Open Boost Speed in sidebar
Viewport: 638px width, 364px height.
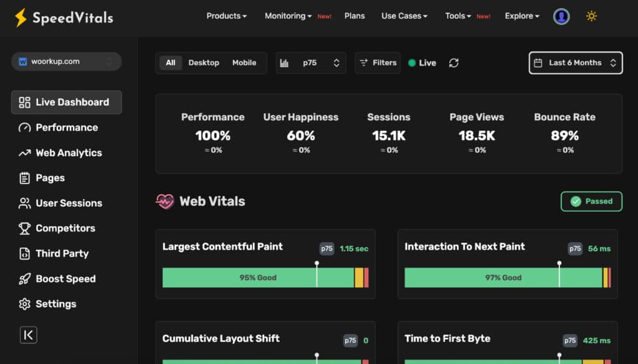66,279
